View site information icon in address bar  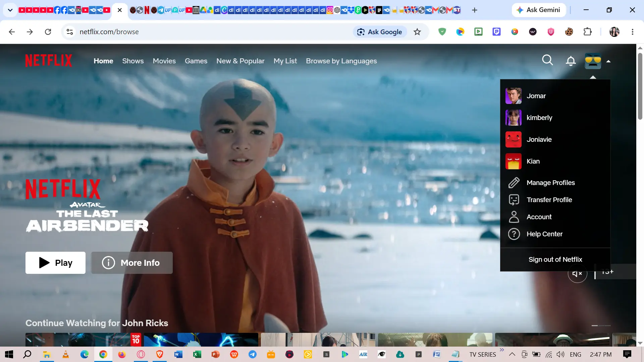click(x=70, y=32)
